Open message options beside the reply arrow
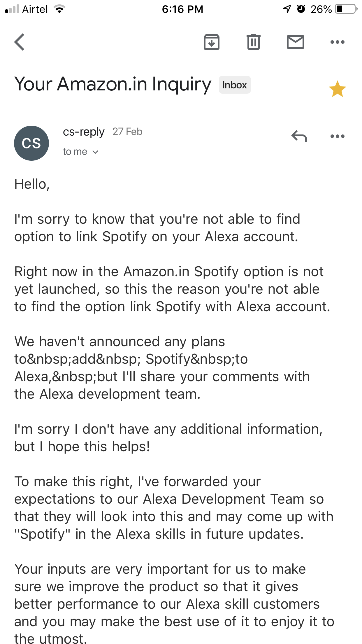 (x=337, y=136)
